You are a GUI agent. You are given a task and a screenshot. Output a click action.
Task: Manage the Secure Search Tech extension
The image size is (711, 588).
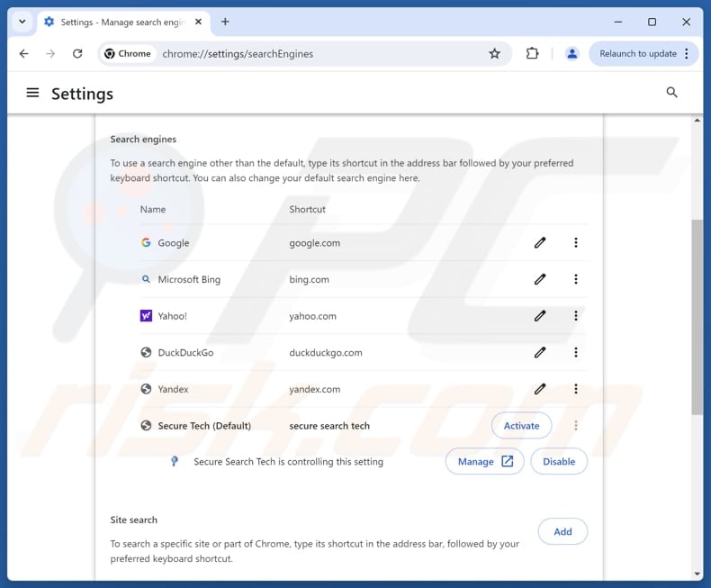[485, 461]
